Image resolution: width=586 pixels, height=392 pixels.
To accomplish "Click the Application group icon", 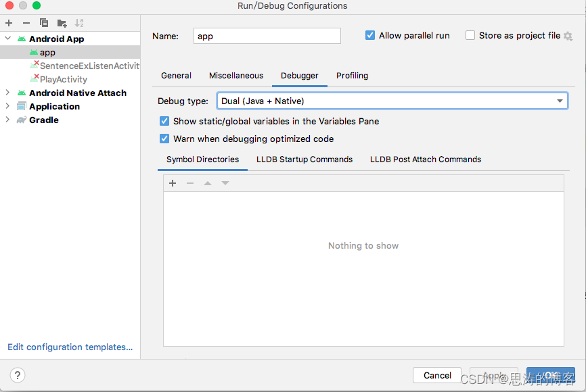I will click(x=22, y=106).
